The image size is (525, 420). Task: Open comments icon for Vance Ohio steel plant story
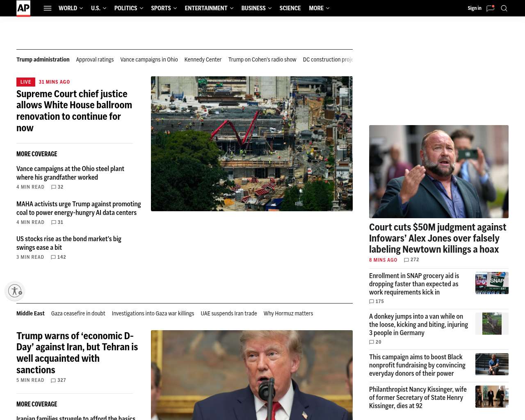click(54, 187)
